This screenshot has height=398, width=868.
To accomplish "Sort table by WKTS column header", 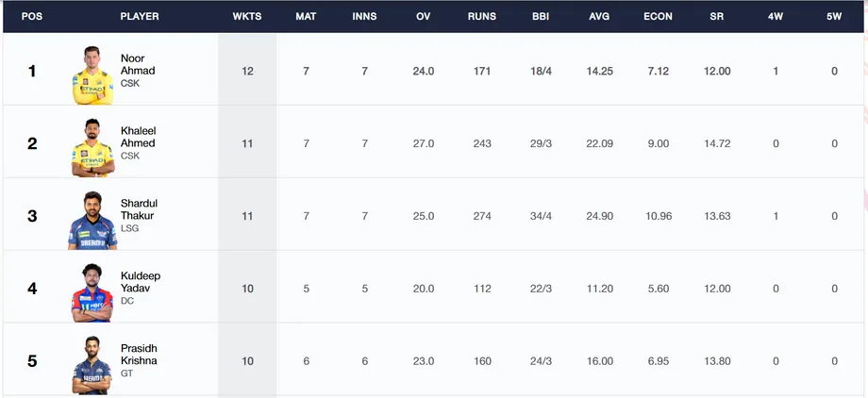I will 247,17.
